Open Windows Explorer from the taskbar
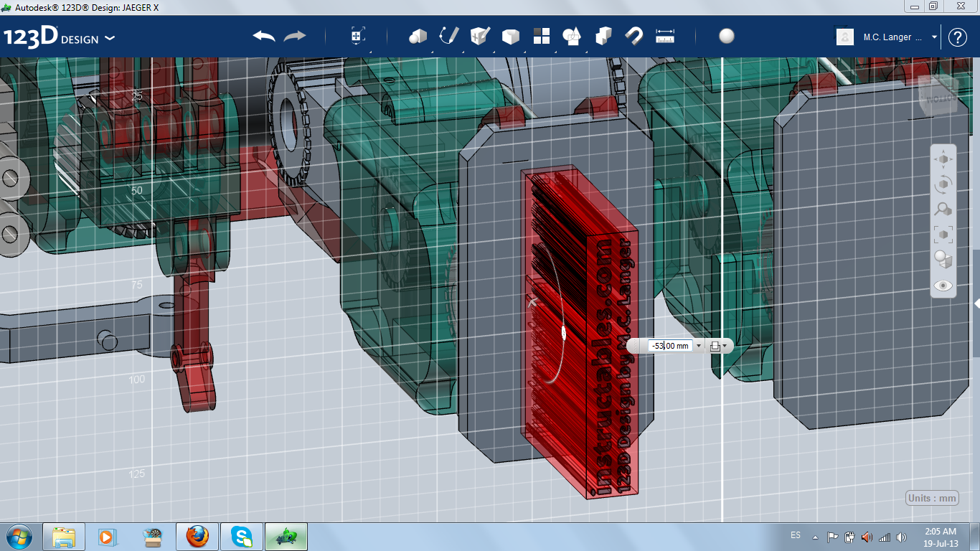This screenshot has width=980, height=551. (x=64, y=537)
